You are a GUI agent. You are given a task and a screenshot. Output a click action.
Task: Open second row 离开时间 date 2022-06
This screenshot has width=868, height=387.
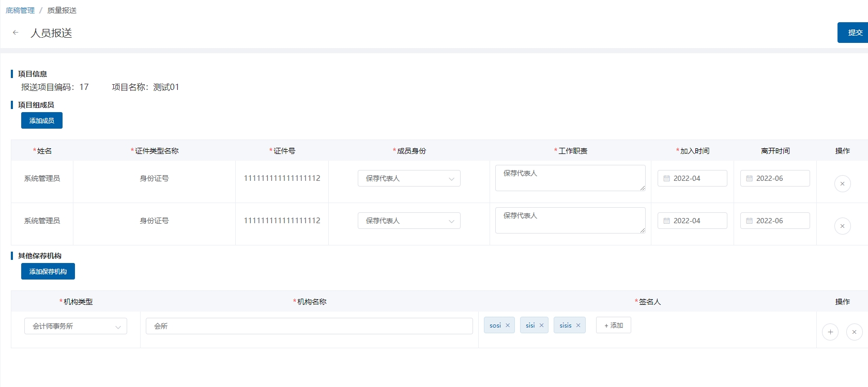[x=775, y=221]
